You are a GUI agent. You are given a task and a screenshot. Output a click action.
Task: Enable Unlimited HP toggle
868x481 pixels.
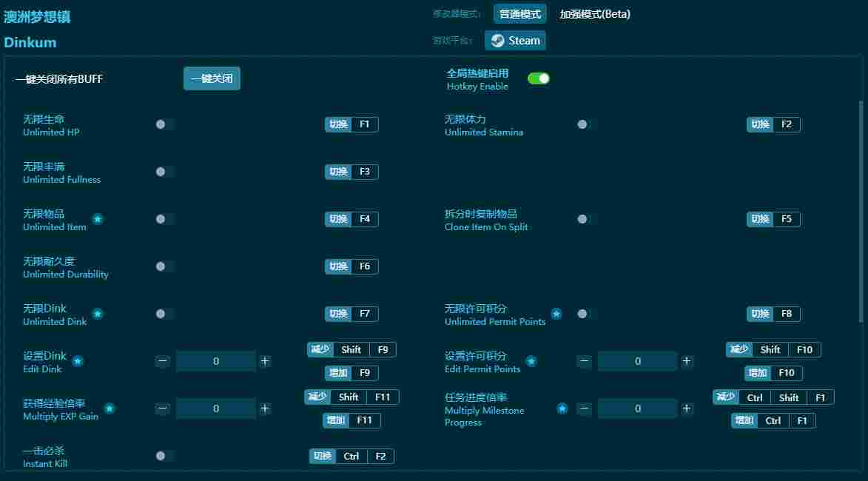[164, 124]
